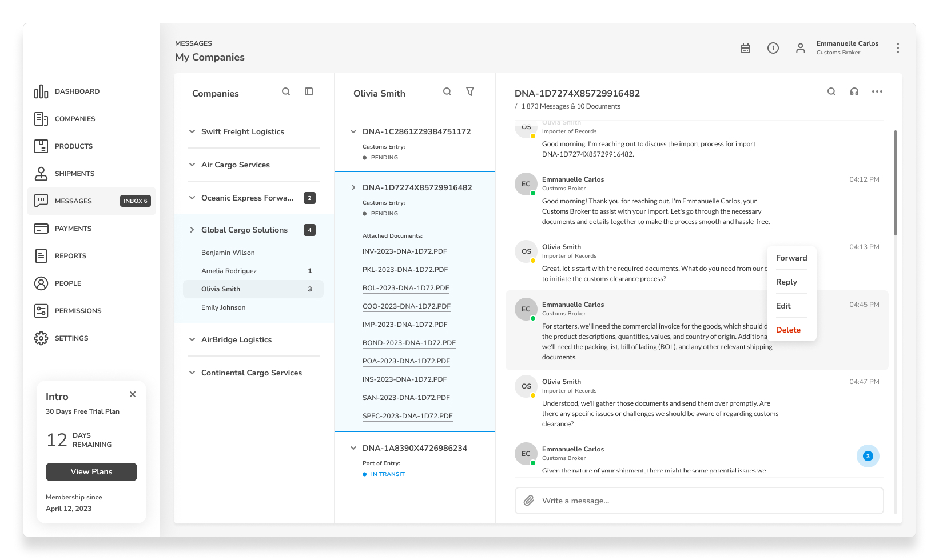Open BOL-2023-DNA-1D72.PDF document
The width and height of the screenshot is (939, 560).
click(406, 288)
